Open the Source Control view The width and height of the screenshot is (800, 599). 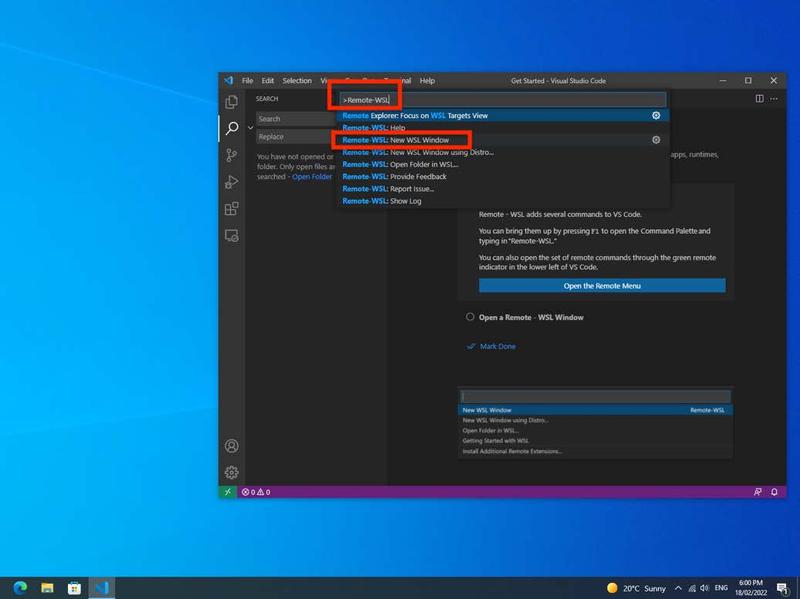232,155
